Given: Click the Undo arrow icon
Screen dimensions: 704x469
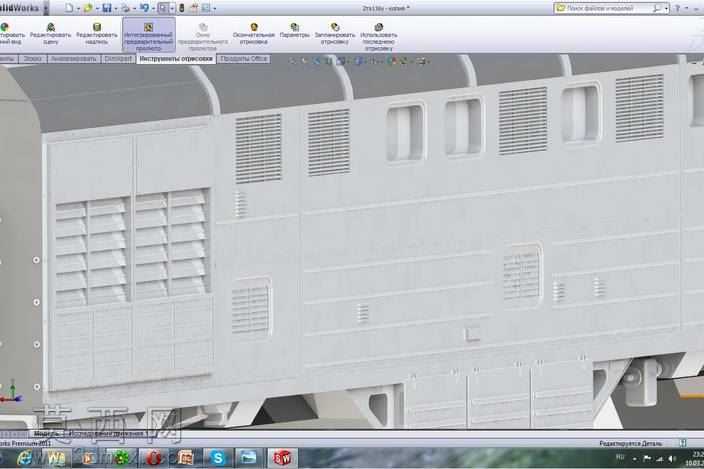Looking at the screenshot, I should (x=145, y=8).
